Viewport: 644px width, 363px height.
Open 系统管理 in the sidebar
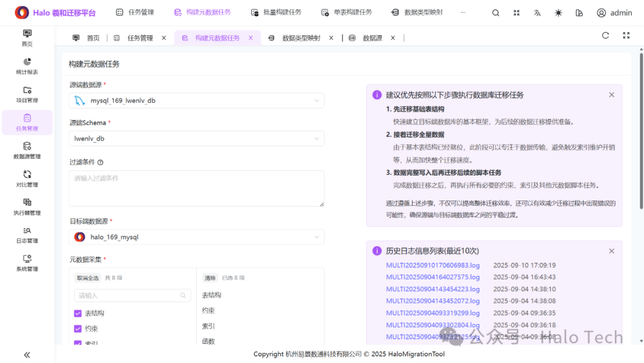27,263
